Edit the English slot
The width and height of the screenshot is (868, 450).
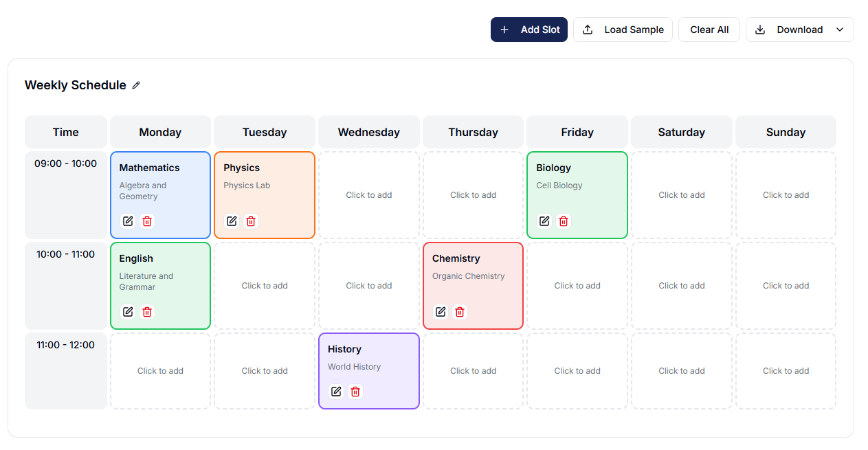128,312
